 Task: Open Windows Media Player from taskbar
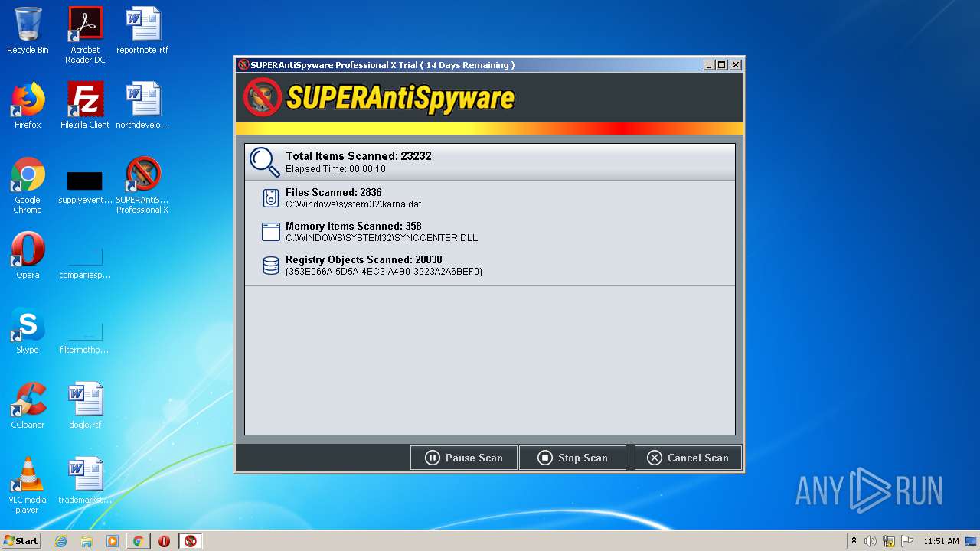click(113, 541)
